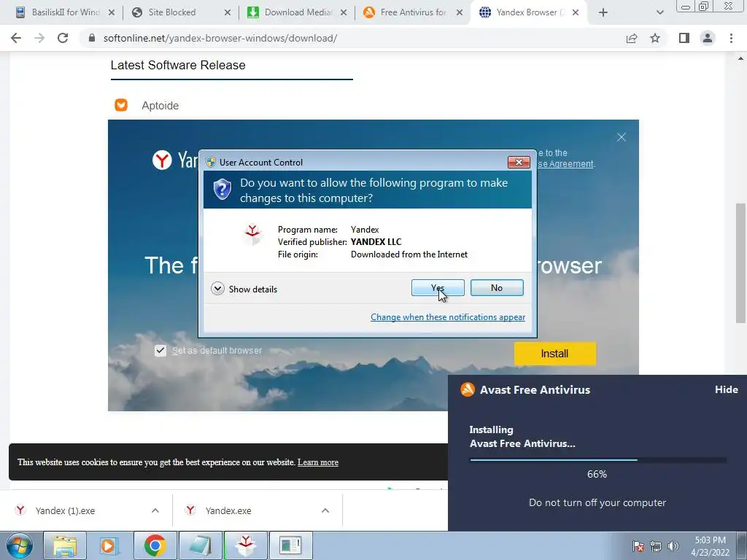747x560 pixels.
Task: Reload the current page
Action: tap(63, 38)
